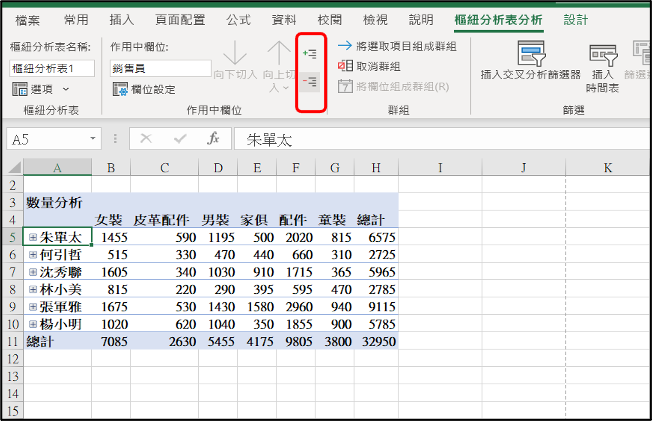Click the insert function fx icon
The image size is (652, 422).
pos(213,138)
